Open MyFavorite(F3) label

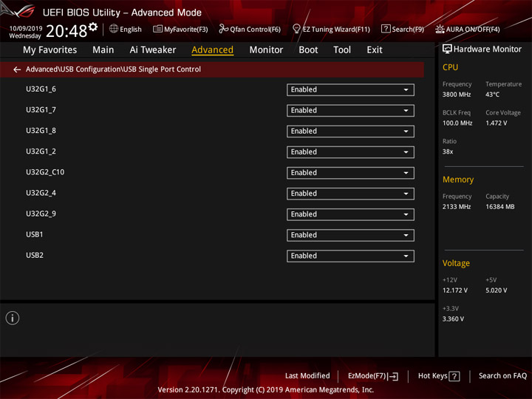click(x=186, y=29)
